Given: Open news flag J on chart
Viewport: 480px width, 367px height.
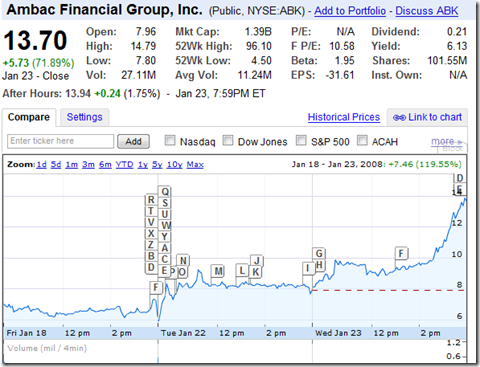Looking at the screenshot, I should click(257, 260).
